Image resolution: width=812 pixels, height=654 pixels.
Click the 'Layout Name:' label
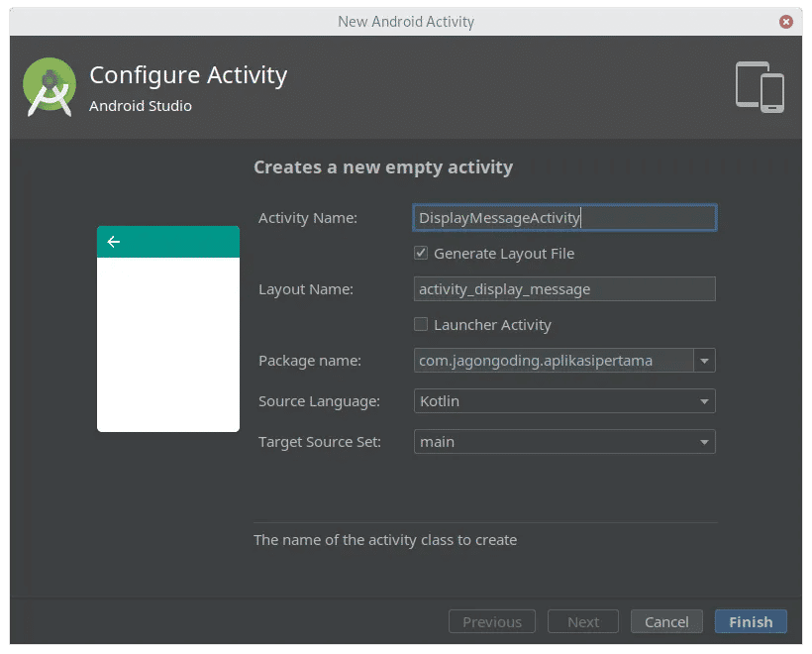click(x=306, y=289)
